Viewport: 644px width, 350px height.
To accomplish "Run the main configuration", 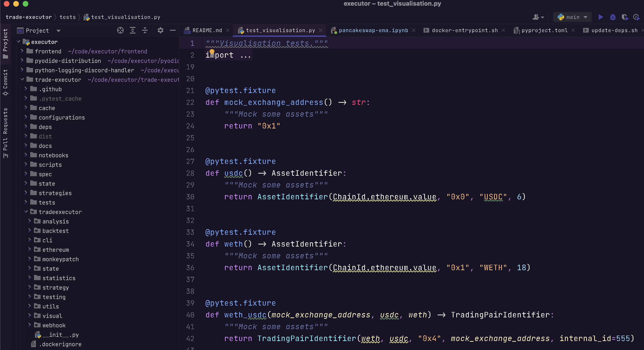I will tap(601, 17).
